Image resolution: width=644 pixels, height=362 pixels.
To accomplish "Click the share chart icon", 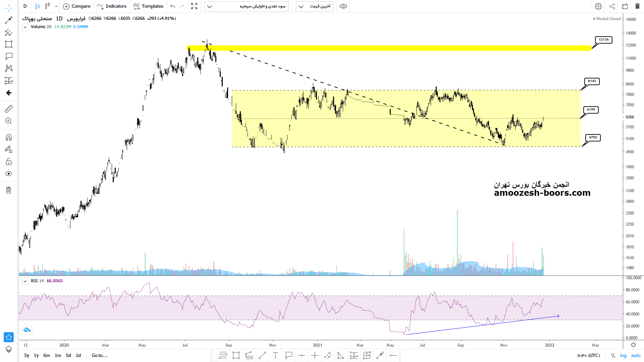I will [x=612, y=6].
